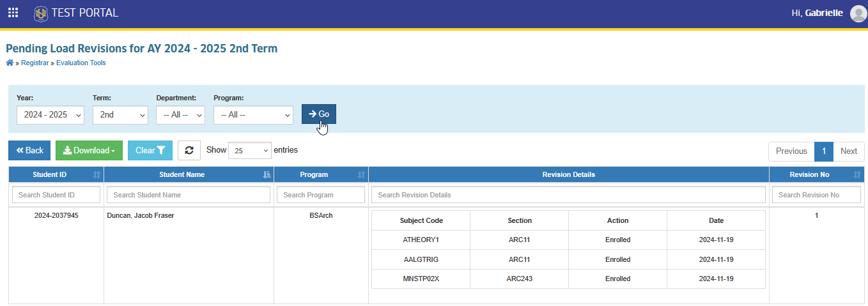The height and width of the screenshot is (306, 868).
Task: Open the Download options button
Action: coord(89,151)
